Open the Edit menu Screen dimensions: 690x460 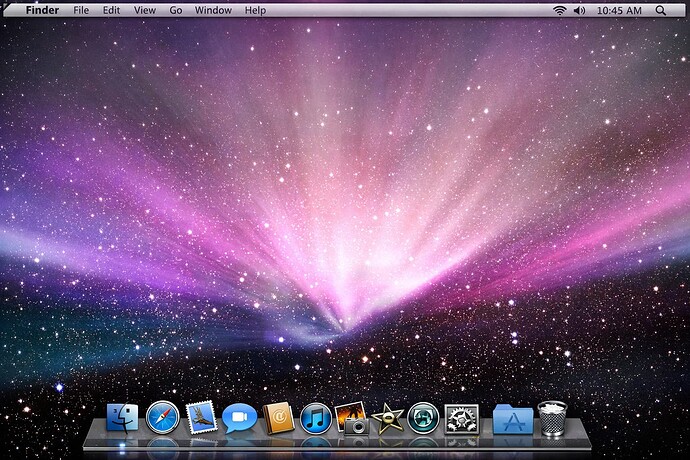tap(111, 10)
